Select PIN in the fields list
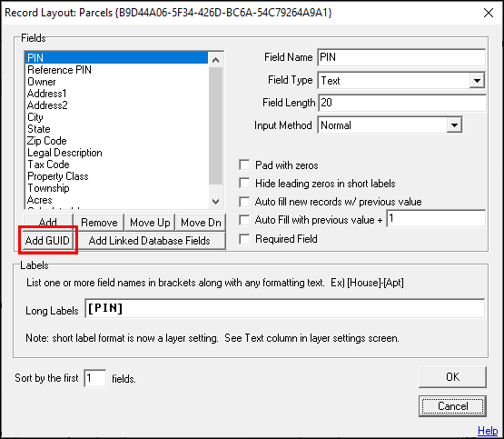Viewport: 504px width, 439px height. [116, 58]
